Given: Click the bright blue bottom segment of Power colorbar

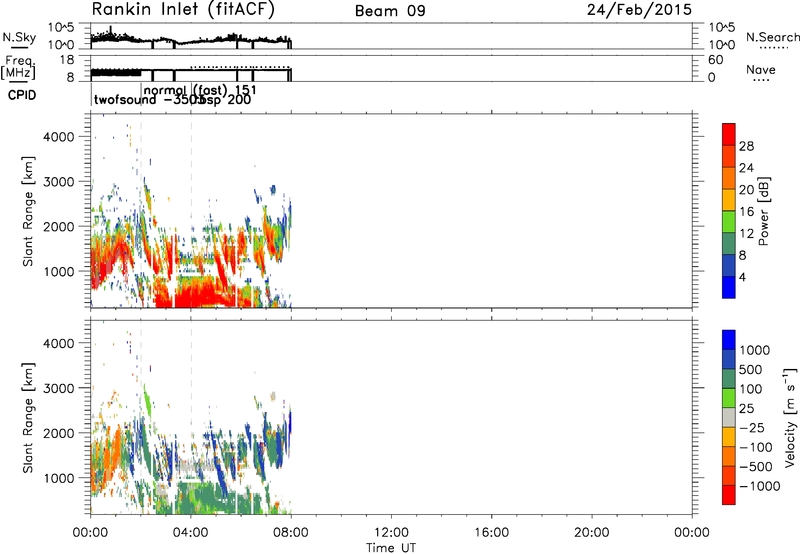Looking at the screenshot, I should (x=729, y=287).
